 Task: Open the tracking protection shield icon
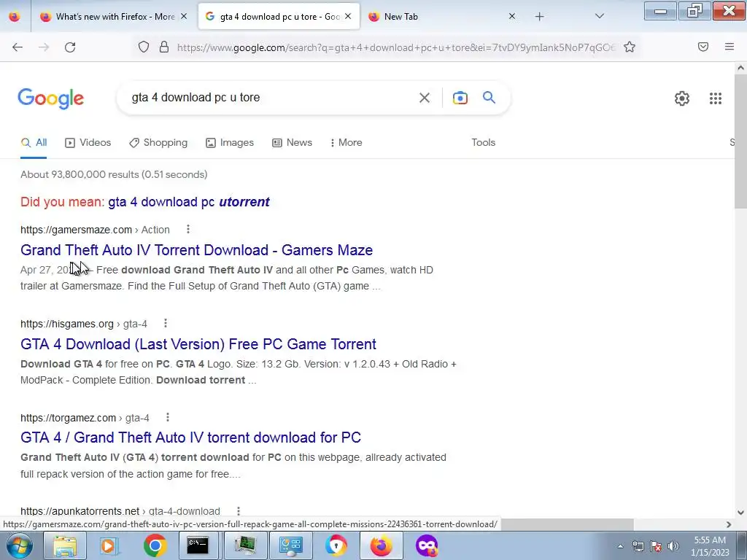(x=144, y=47)
